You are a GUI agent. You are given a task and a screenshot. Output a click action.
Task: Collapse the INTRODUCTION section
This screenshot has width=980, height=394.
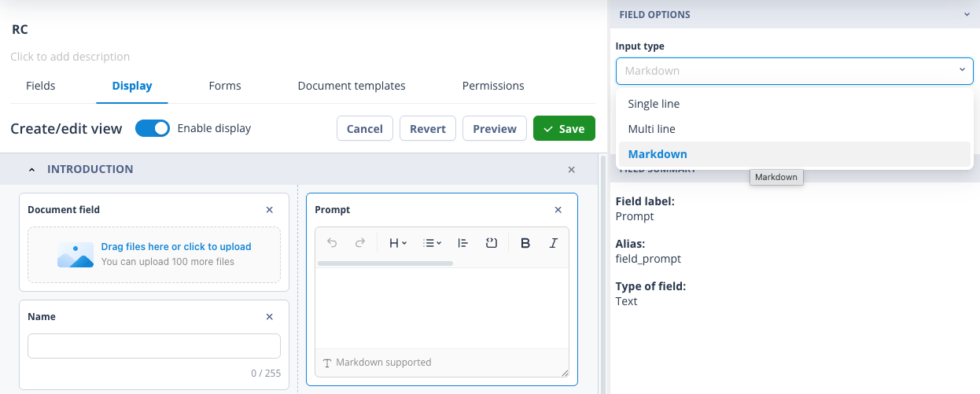tap(32, 169)
